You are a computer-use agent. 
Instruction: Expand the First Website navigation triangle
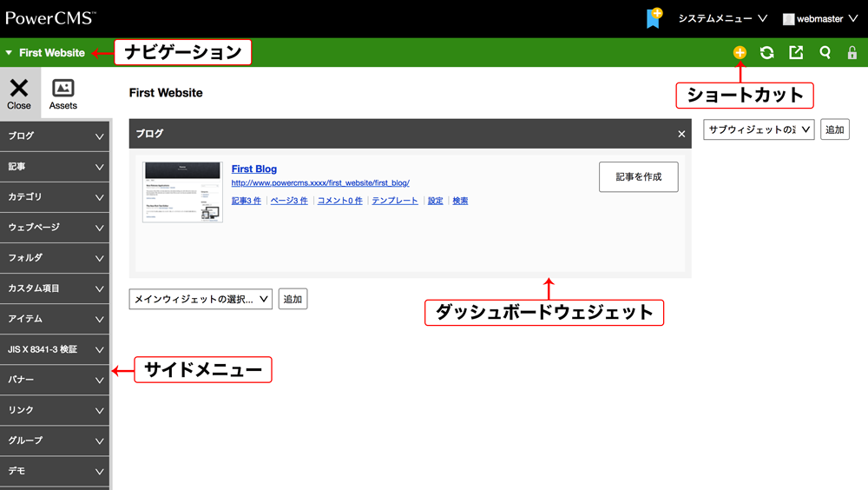(x=9, y=53)
